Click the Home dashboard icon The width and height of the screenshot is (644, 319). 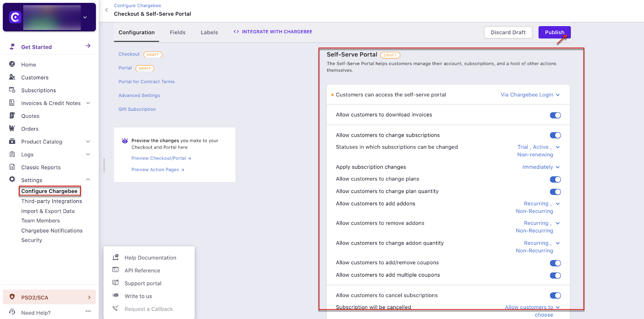[x=12, y=64]
